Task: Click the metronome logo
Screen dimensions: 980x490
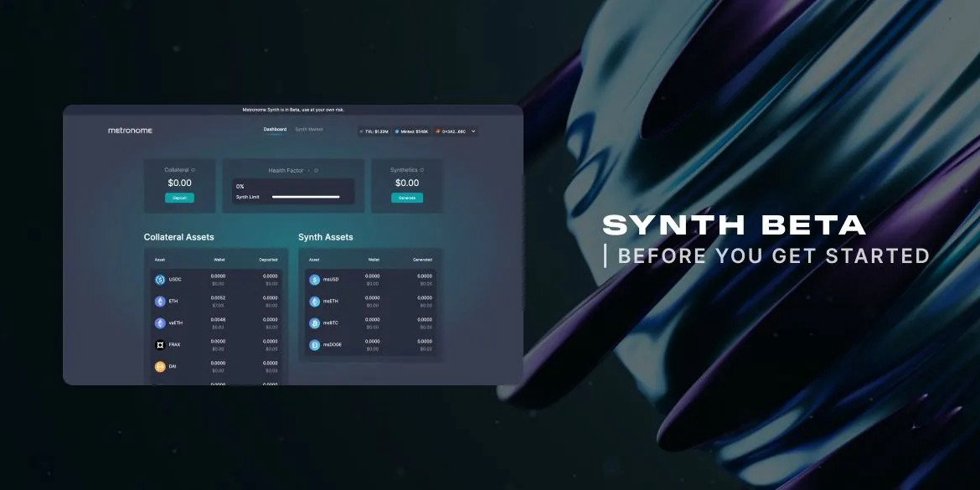Action: pyautogui.click(x=127, y=131)
